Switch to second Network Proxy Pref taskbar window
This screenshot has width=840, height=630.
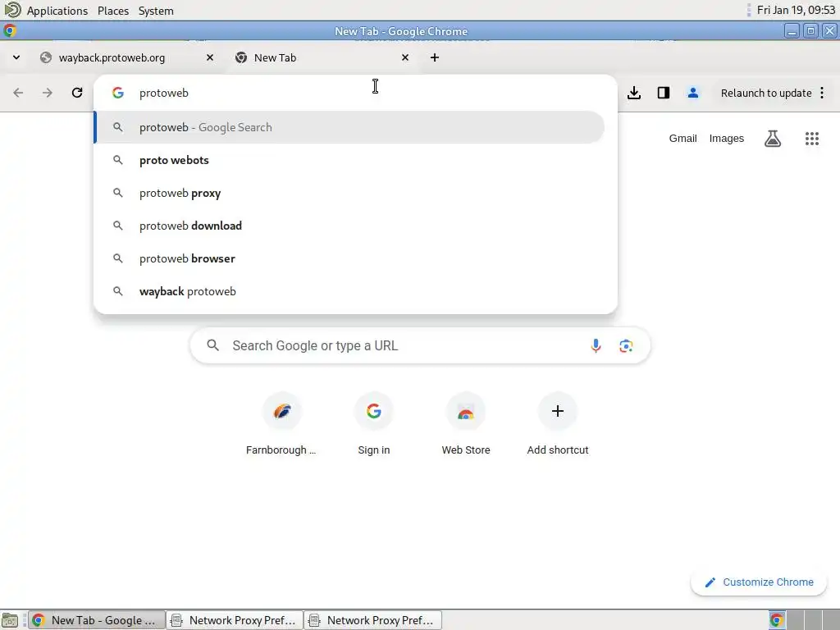[x=373, y=620]
